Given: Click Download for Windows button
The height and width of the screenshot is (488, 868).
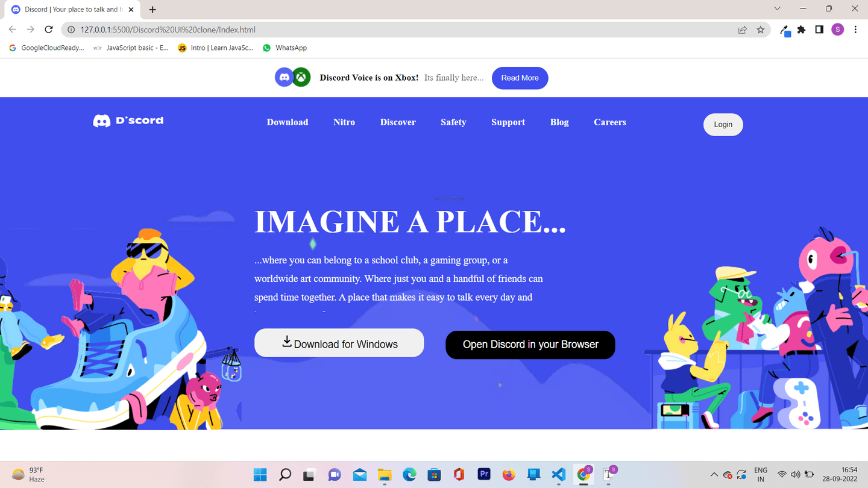Looking at the screenshot, I should tap(339, 343).
